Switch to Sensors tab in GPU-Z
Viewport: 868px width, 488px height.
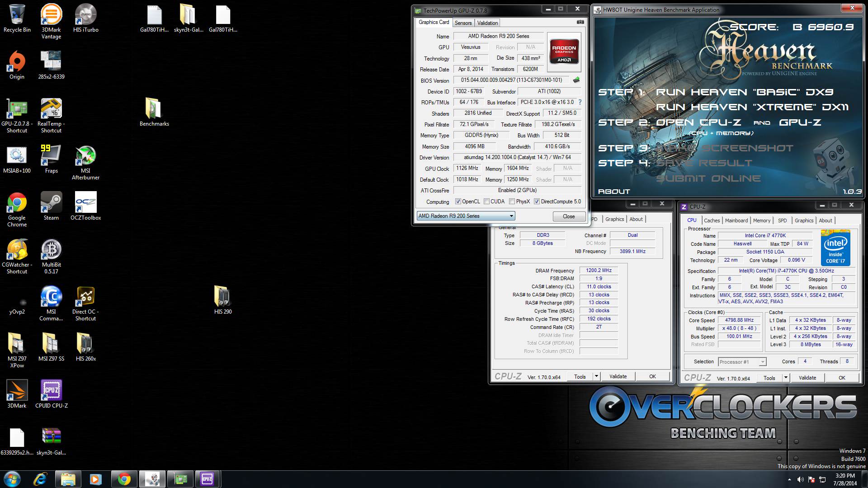(x=463, y=23)
